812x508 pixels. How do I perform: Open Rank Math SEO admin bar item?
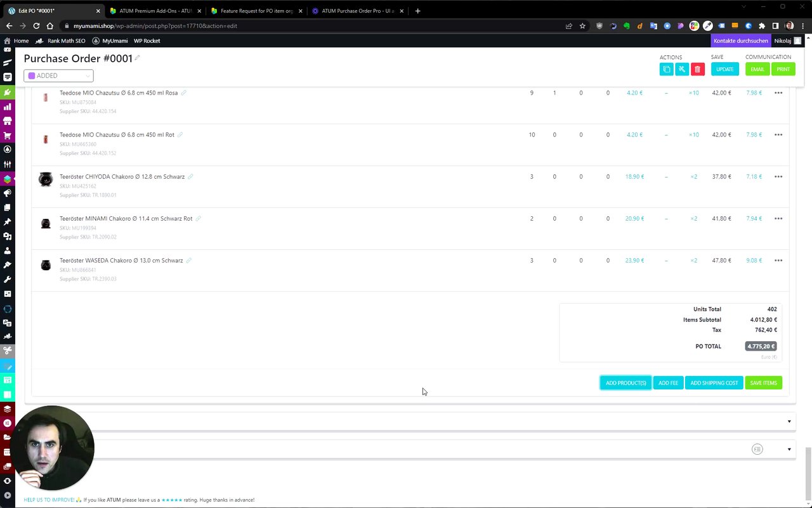61,41
